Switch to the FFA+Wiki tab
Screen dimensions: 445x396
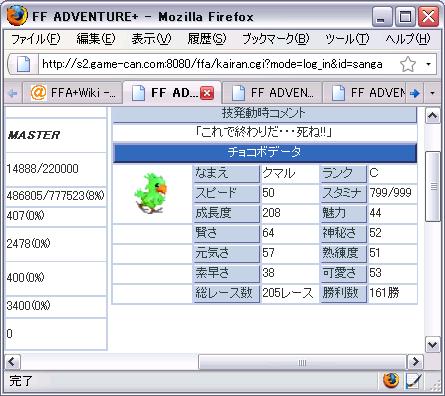pyautogui.click(x=72, y=93)
